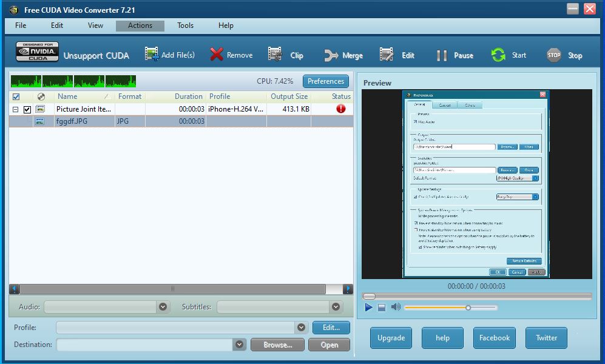Click the Output Size column header
This screenshot has width=605, height=364.
(289, 96)
